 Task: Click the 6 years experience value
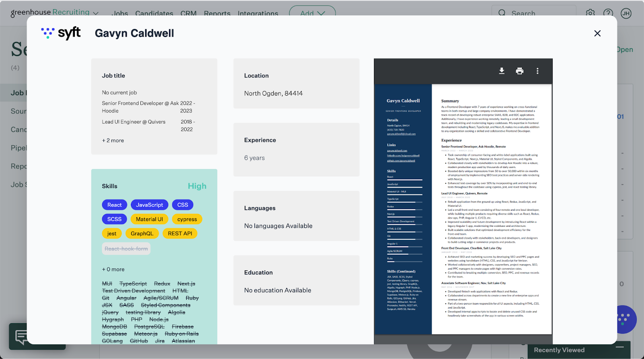point(254,158)
